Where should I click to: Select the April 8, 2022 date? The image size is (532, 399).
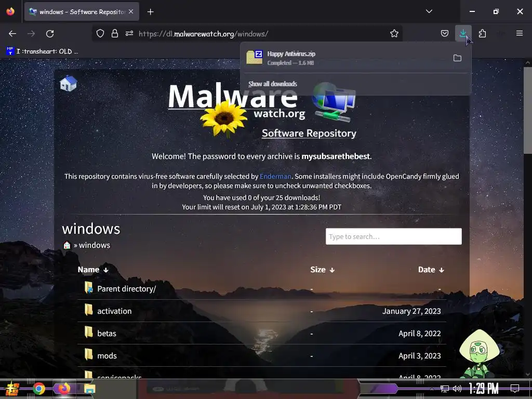pos(420,334)
